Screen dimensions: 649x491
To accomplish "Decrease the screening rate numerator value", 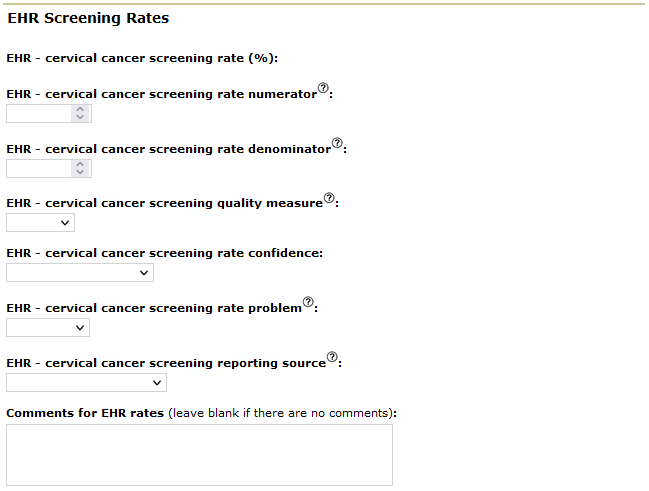I will coord(81,118).
